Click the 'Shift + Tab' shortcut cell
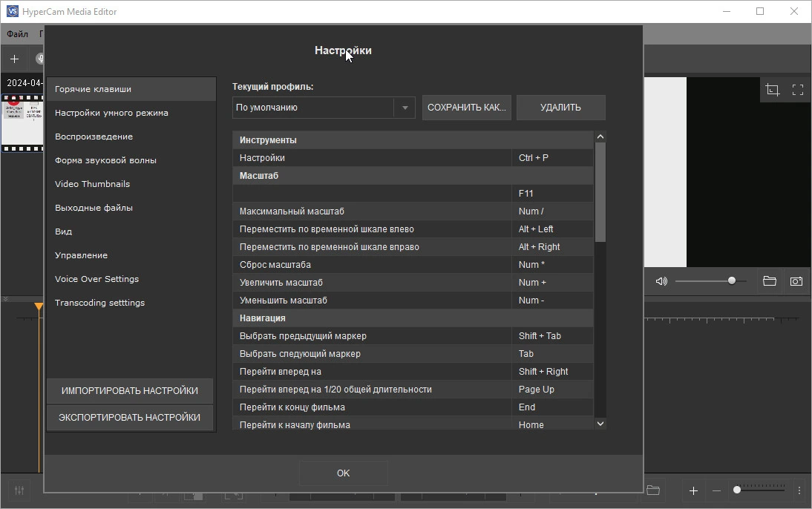 [x=552, y=336]
